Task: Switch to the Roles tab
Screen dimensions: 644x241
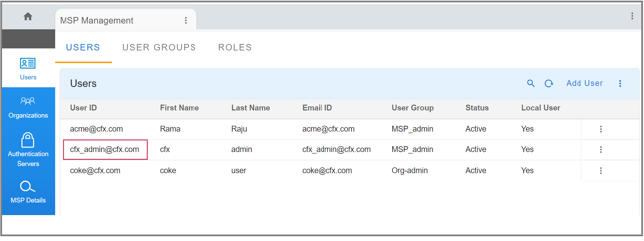Action: point(235,47)
